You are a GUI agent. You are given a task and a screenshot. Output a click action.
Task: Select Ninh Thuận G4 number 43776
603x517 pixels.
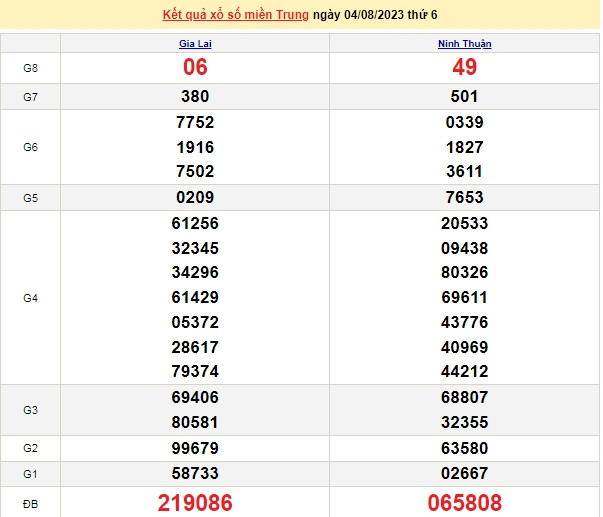click(x=465, y=323)
